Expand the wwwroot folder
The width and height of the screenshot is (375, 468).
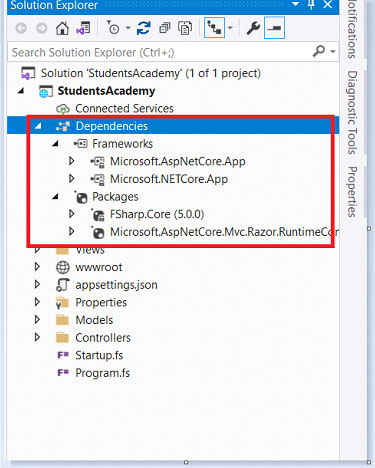click(x=37, y=267)
